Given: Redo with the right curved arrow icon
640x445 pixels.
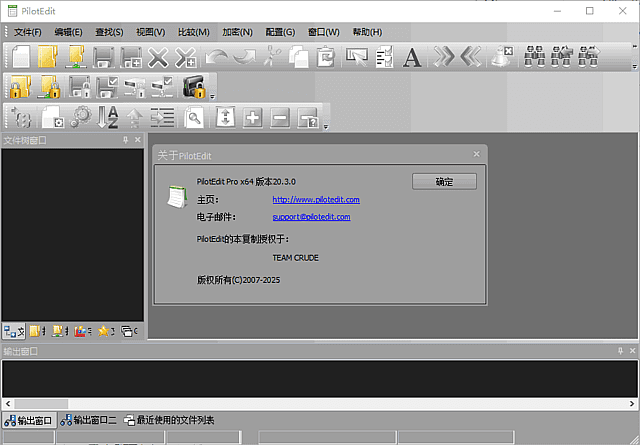Looking at the screenshot, I should coord(244,56).
